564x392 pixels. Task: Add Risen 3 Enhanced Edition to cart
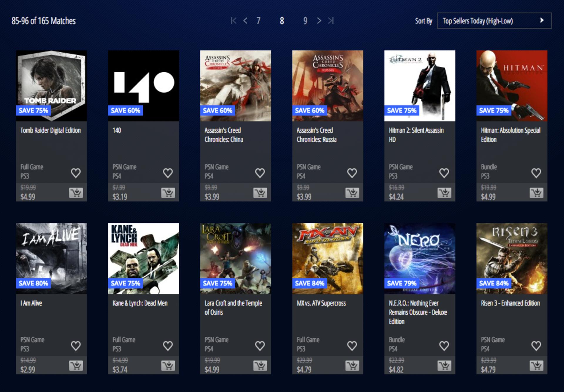pos(536,366)
